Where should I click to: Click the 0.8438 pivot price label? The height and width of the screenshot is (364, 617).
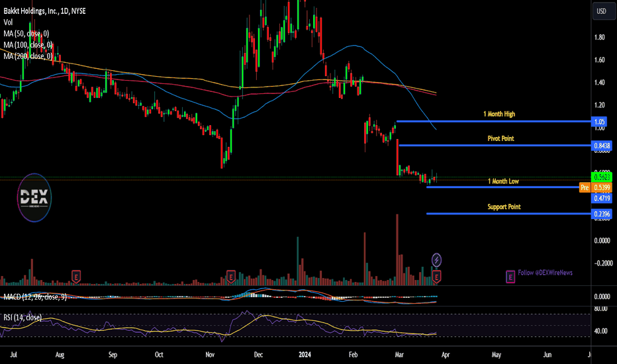tap(602, 146)
